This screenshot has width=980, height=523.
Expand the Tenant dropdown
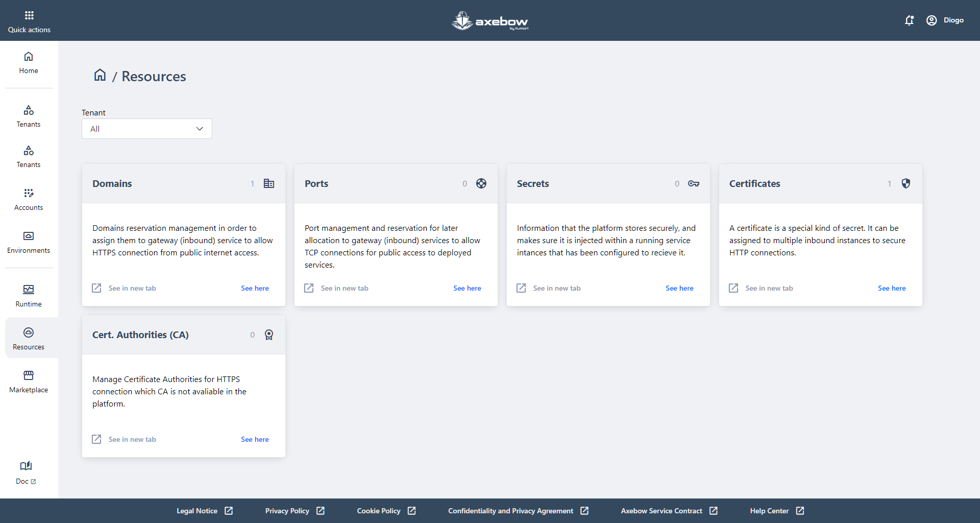(x=147, y=129)
